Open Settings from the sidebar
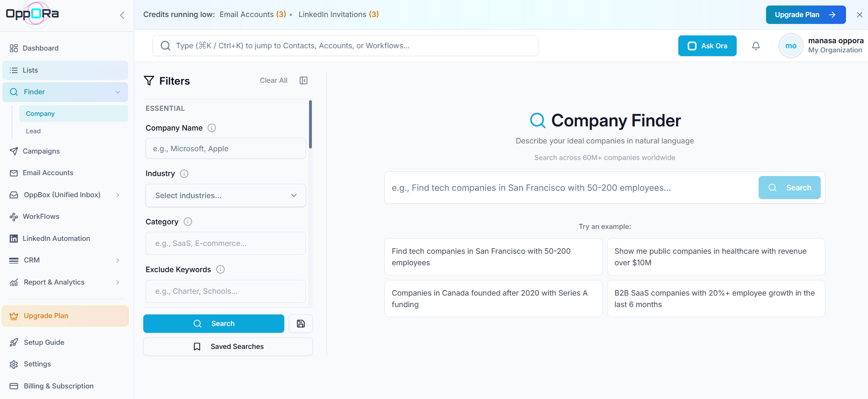The image size is (868, 399). pos(65,364)
